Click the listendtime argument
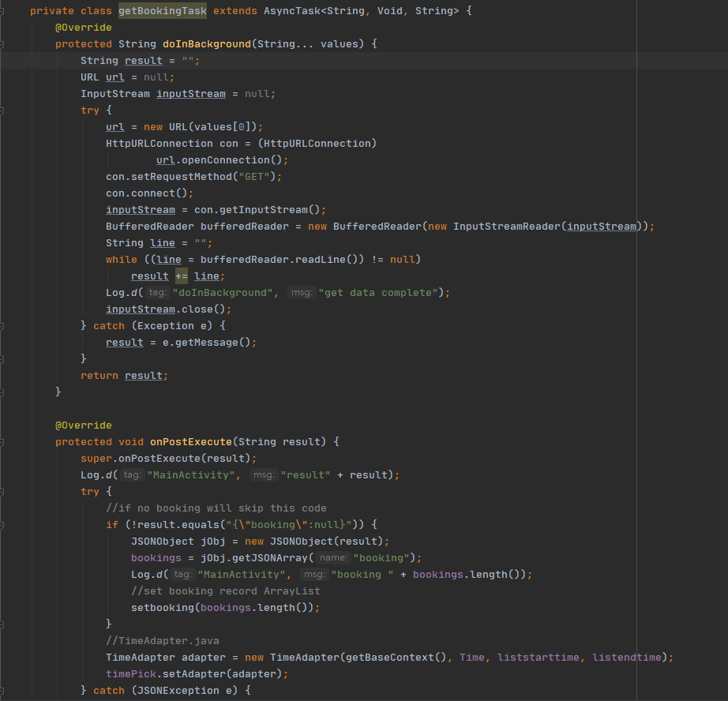 [627, 658]
